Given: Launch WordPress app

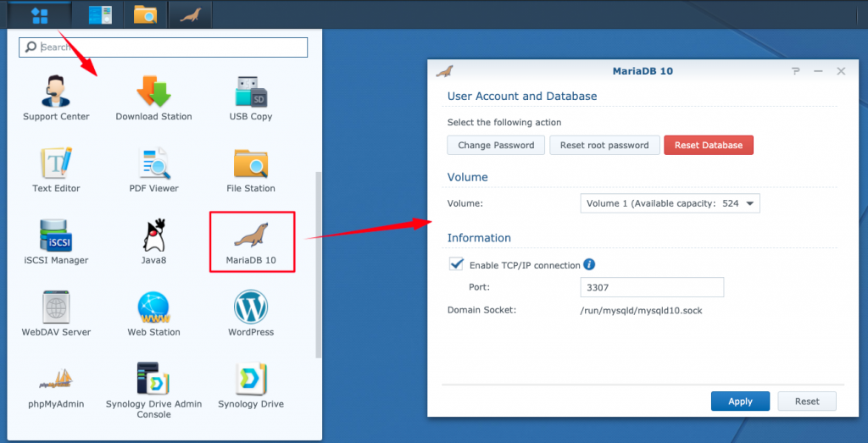Looking at the screenshot, I should tap(251, 313).
